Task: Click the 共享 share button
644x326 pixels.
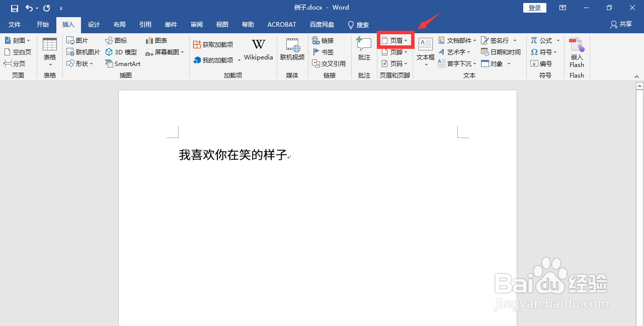Action: click(620, 24)
